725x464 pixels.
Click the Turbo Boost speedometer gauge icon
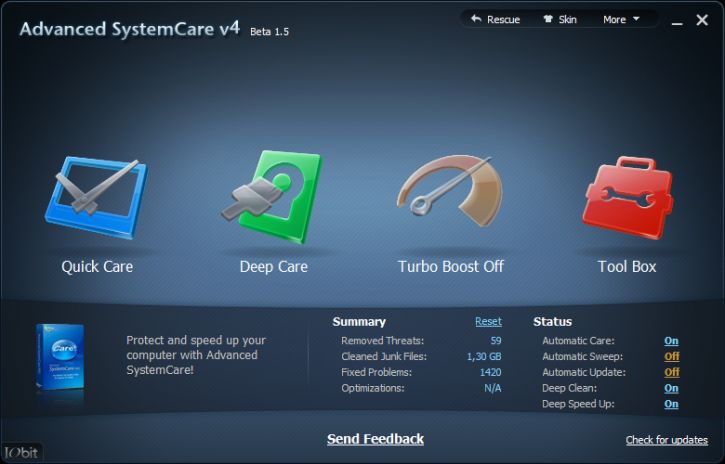450,190
